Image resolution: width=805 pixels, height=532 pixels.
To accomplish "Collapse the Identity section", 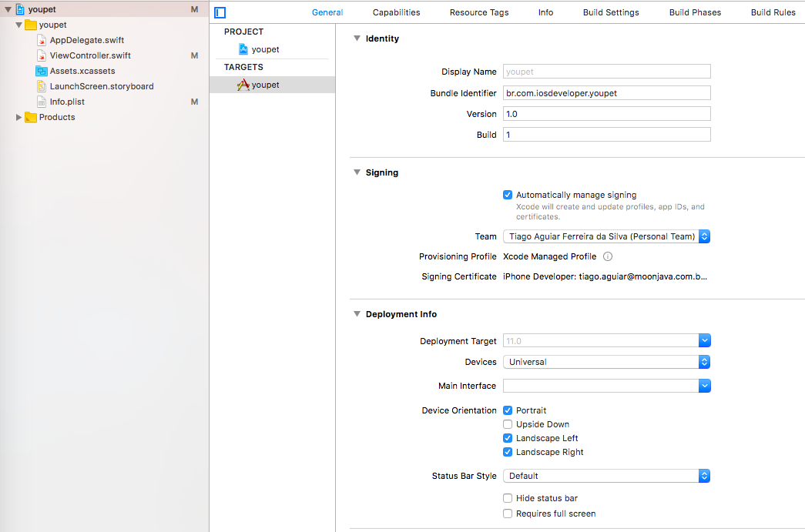I will (357, 38).
